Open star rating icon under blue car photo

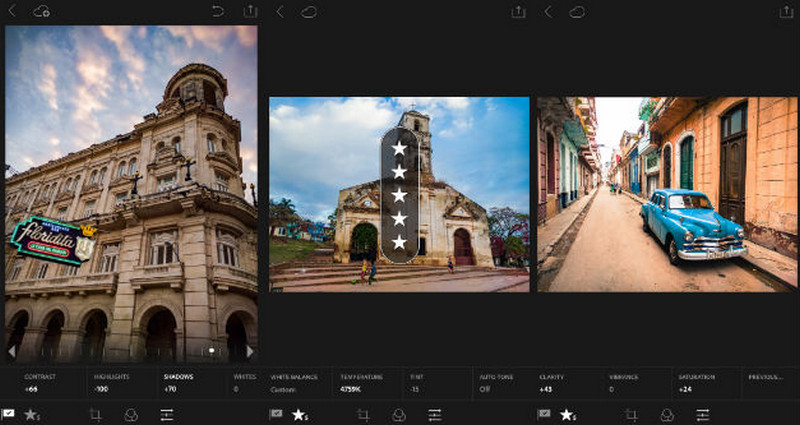(568, 415)
